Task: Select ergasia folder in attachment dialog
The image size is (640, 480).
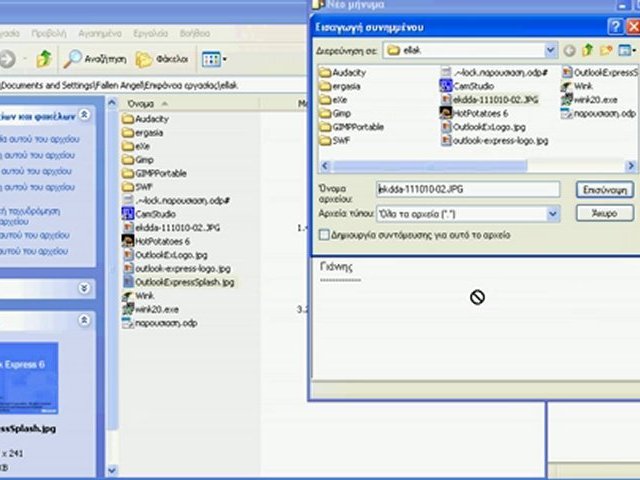Action: [x=340, y=86]
